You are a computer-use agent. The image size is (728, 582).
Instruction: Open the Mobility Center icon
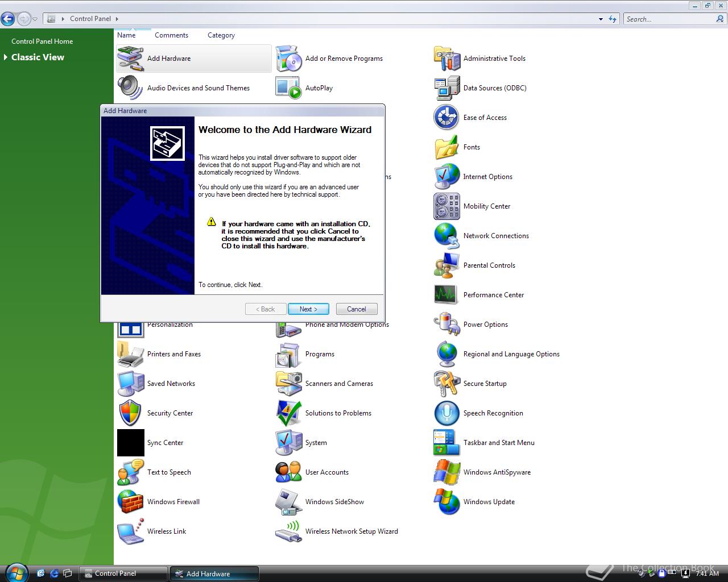(446, 206)
